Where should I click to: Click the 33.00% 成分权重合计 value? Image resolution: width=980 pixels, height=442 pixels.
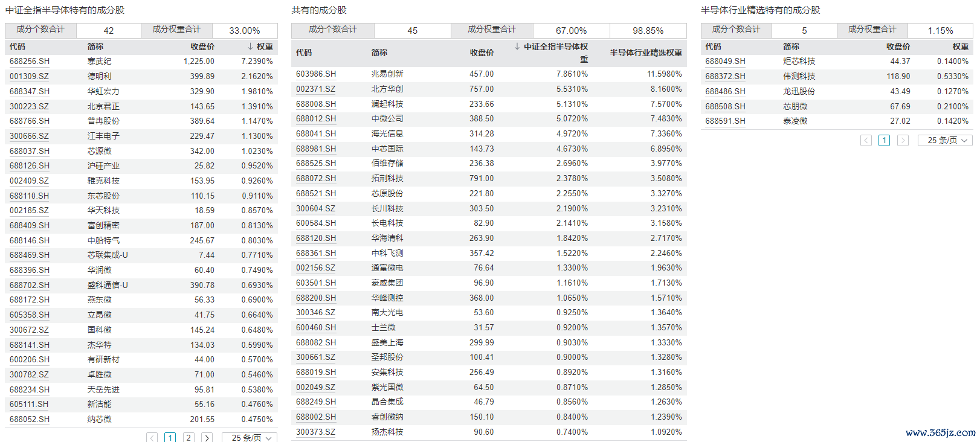245,31
